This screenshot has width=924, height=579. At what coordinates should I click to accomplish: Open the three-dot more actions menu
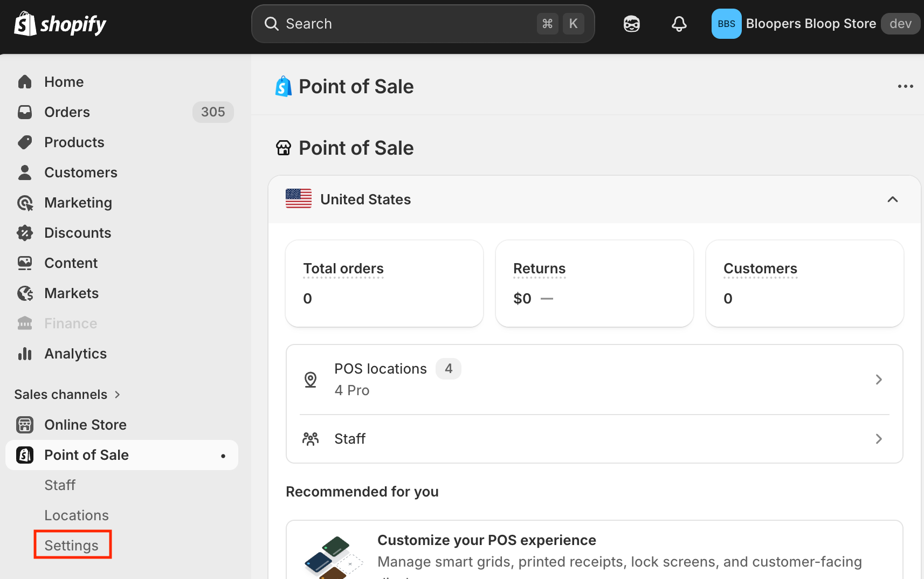(905, 86)
